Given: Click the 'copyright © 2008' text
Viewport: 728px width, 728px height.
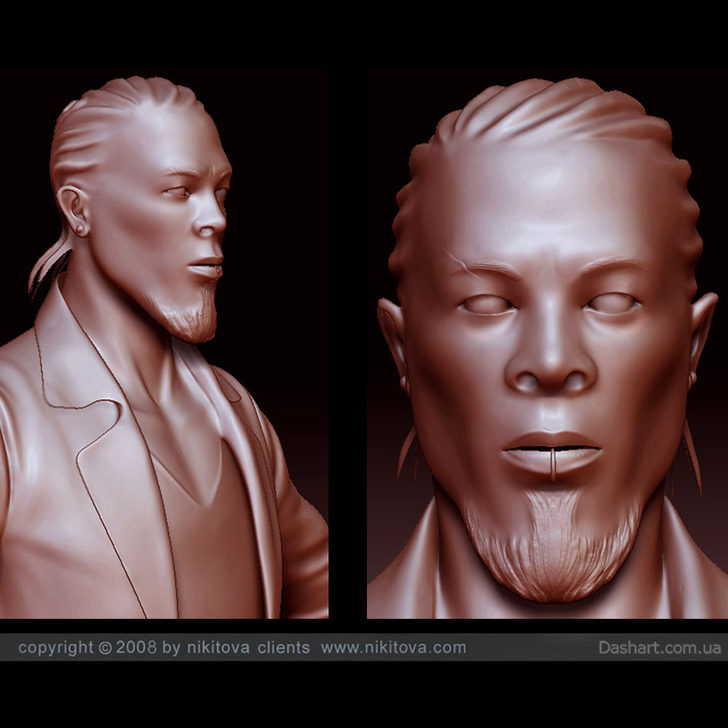Looking at the screenshot, I should (87, 647).
